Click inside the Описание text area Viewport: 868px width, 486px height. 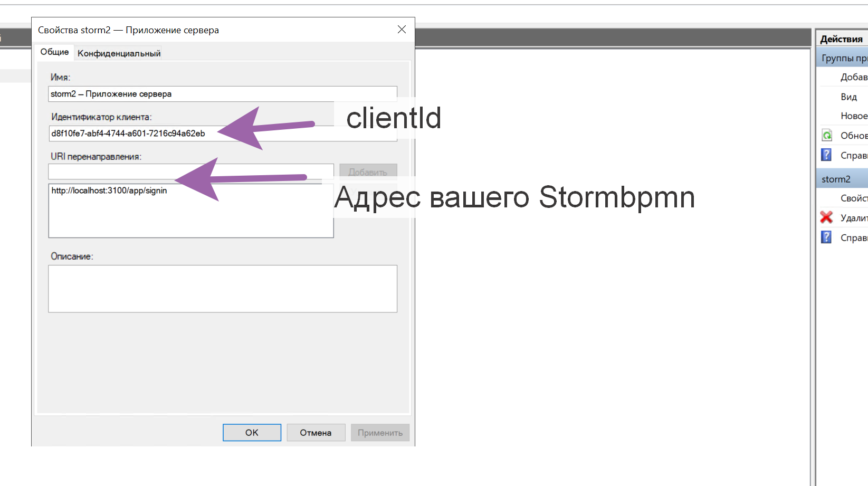pos(222,289)
